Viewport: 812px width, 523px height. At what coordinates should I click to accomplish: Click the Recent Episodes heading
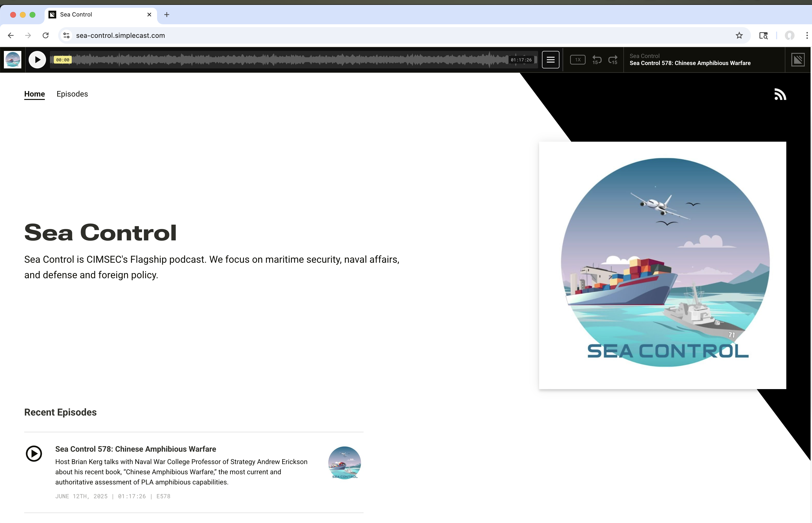60,412
